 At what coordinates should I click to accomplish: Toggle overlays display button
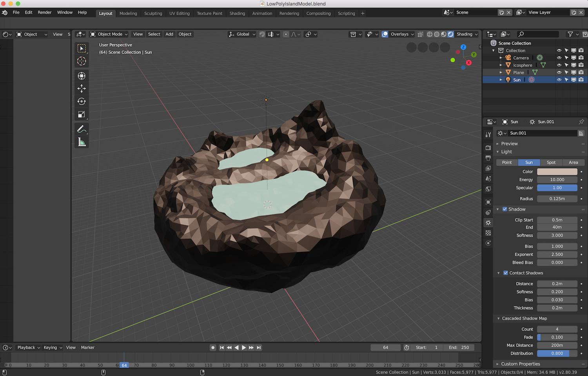(x=385, y=34)
